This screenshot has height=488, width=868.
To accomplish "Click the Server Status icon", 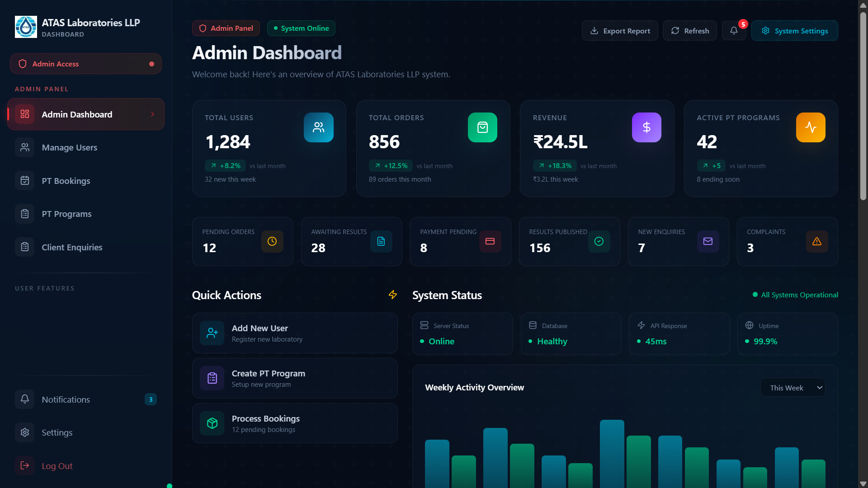I will click(424, 325).
